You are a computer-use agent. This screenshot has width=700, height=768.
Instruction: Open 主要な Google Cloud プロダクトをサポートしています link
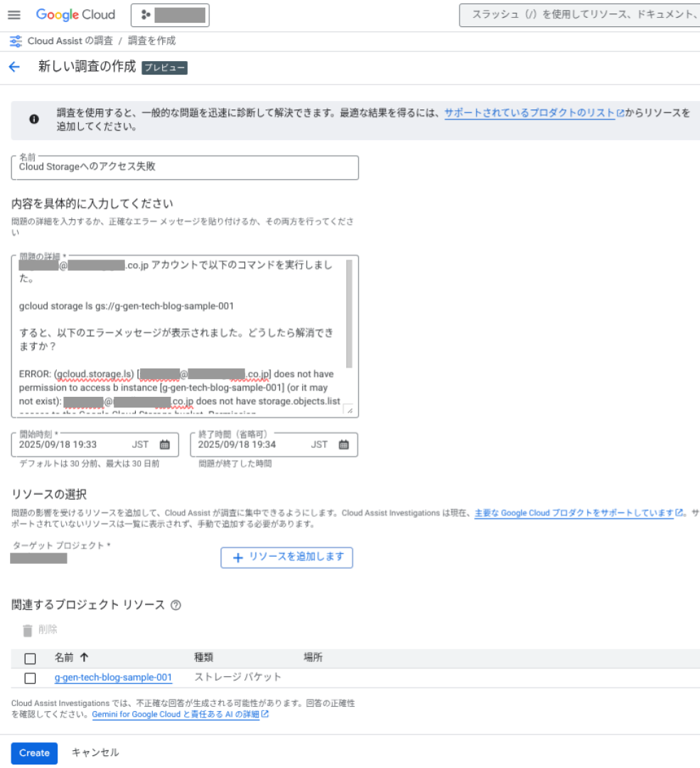pyautogui.click(x=574, y=513)
